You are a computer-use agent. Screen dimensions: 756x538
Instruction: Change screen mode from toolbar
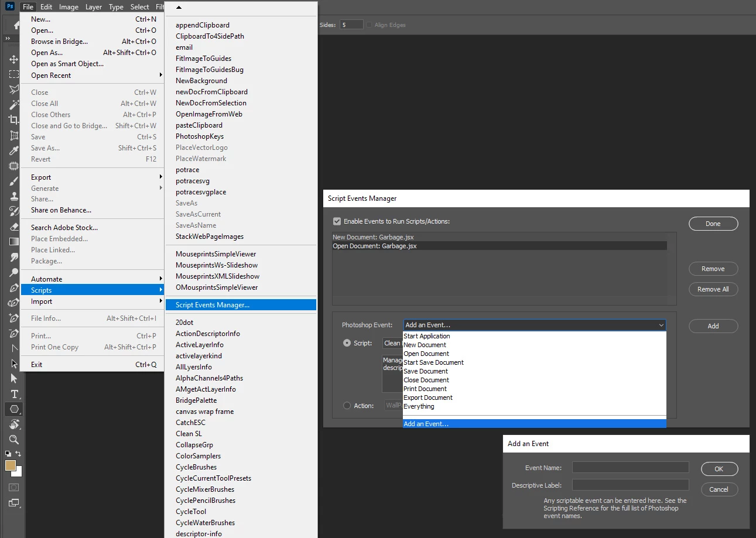pyautogui.click(x=13, y=502)
